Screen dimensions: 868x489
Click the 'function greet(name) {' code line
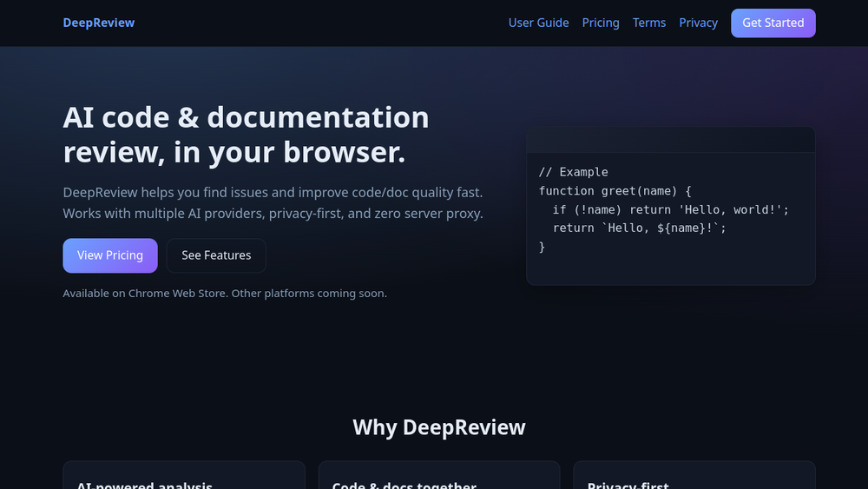[x=615, y=191]
